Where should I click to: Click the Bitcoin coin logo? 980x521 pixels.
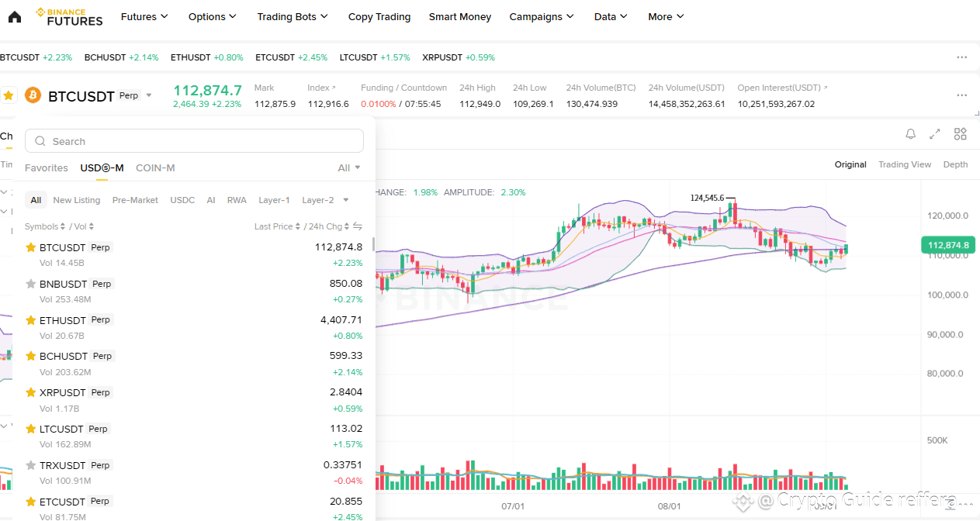click(33, 95)
